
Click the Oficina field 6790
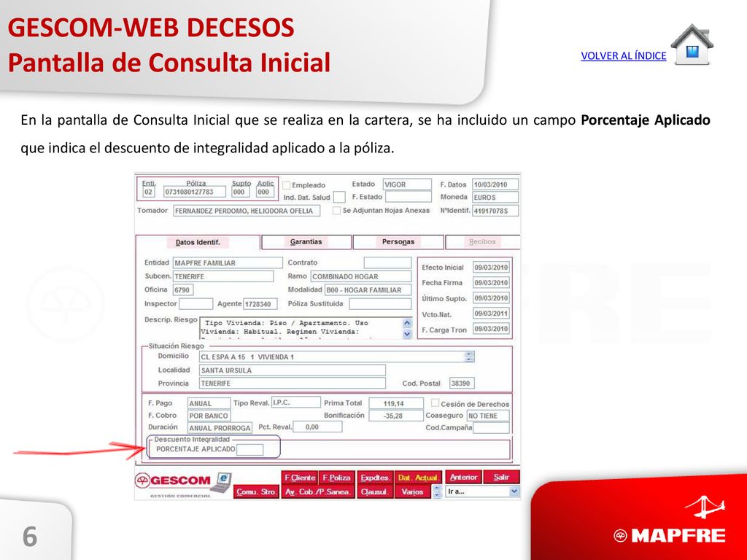[x=183, y=290]
